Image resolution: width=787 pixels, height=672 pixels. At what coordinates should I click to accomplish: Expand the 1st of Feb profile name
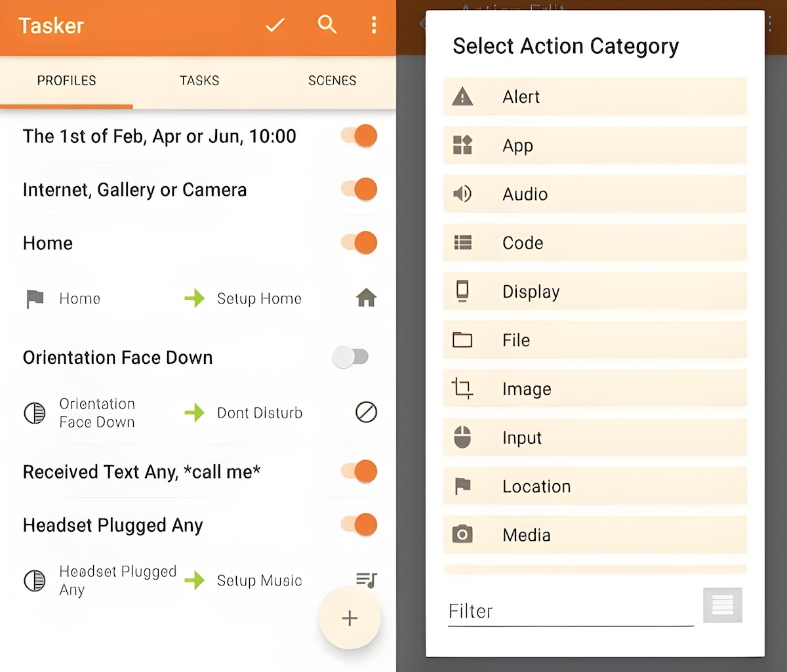click(x=159, y=136)
